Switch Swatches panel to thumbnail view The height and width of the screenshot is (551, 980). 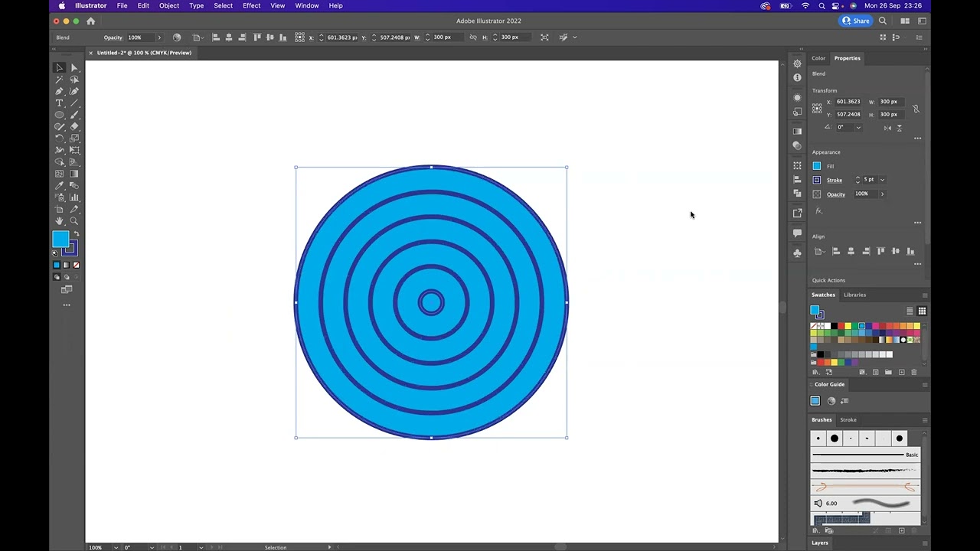click(x=922, y=311)
